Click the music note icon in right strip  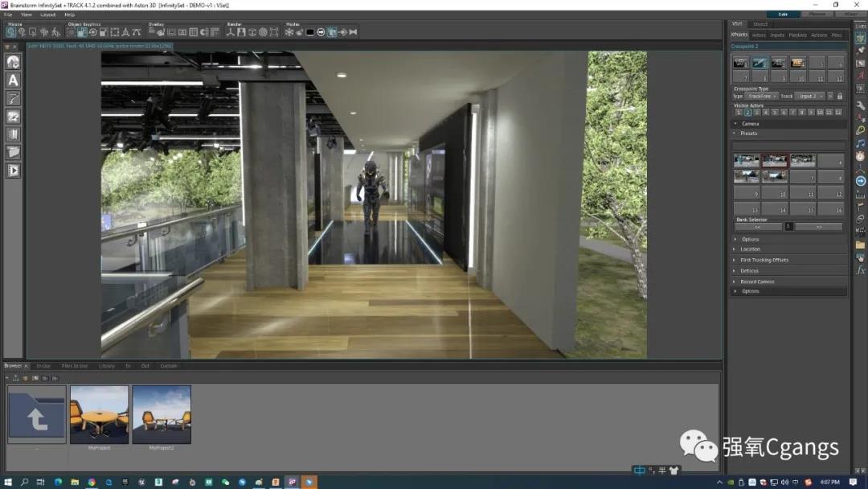click(861, 143)
